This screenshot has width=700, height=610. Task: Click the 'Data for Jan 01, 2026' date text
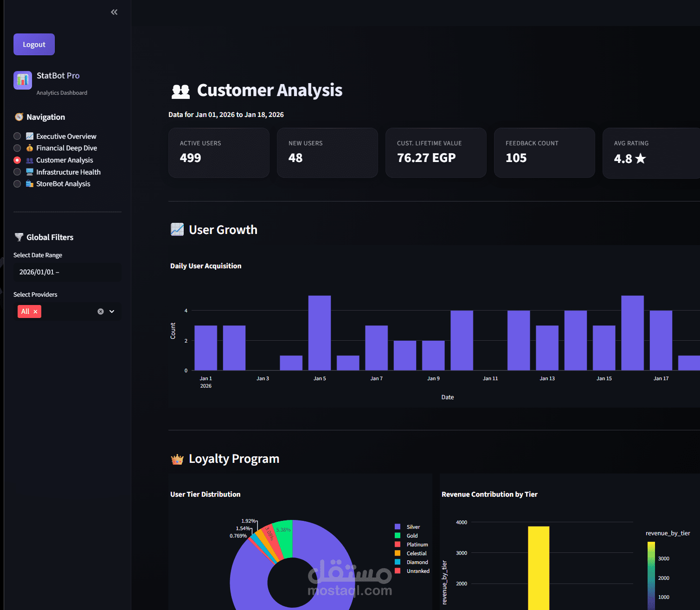pos(226,115)
